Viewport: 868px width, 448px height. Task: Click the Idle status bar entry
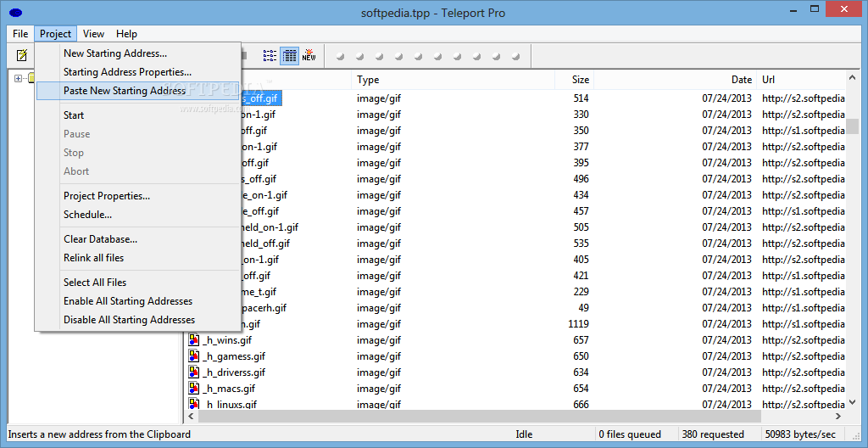coord(524,434)
